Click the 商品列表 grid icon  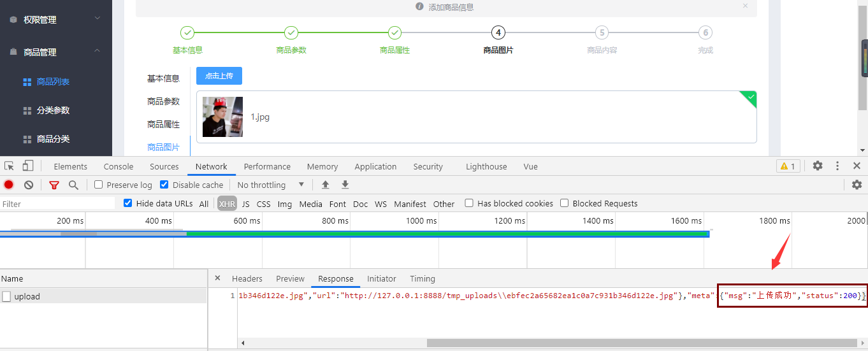(x=27, y=82)
